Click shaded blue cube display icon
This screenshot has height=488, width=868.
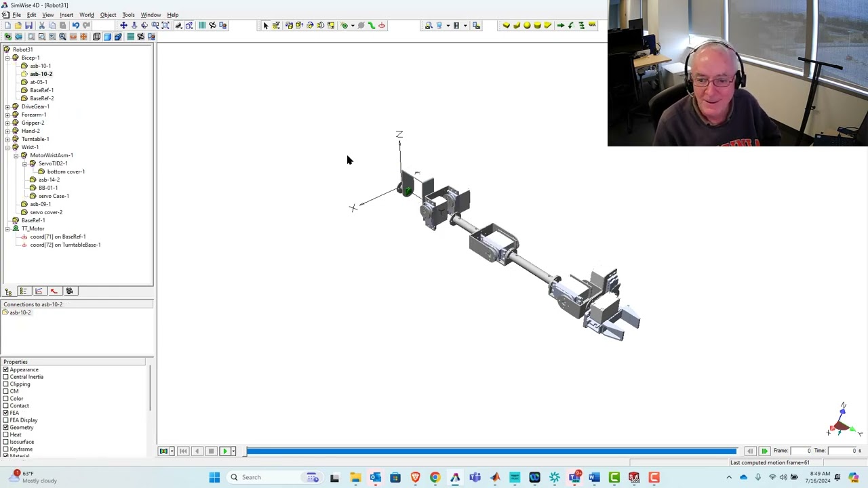[107, 37]
